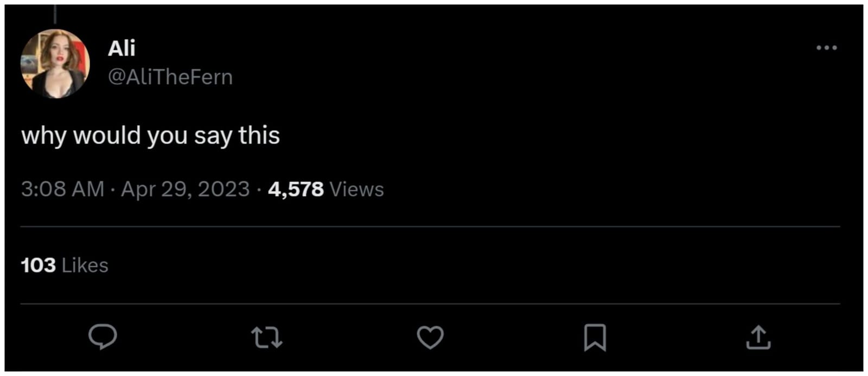Click the "Fern" part of the handle
The width and height of the screenshot is (868, 376).
(210, 77)
